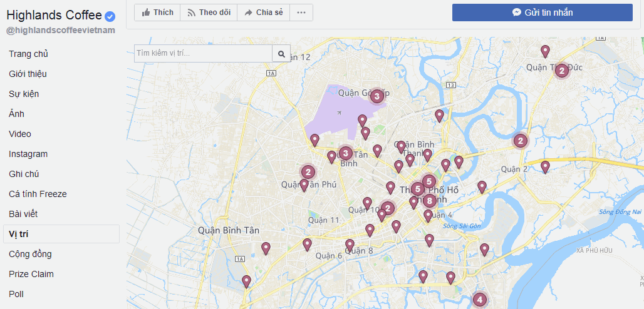Click the location pin above Quận 8 label
The image size is (644, 309).
(350, 245)
